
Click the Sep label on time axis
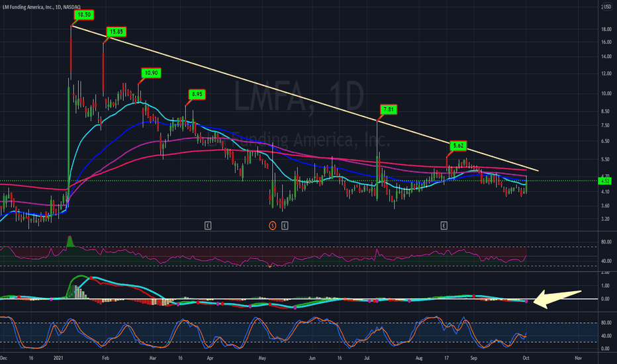[474, 358]
